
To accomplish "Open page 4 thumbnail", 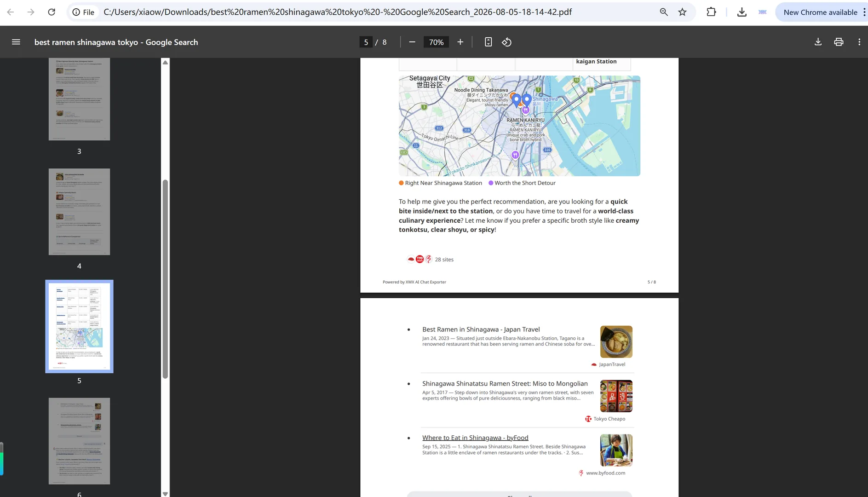I will coord(79,212).
